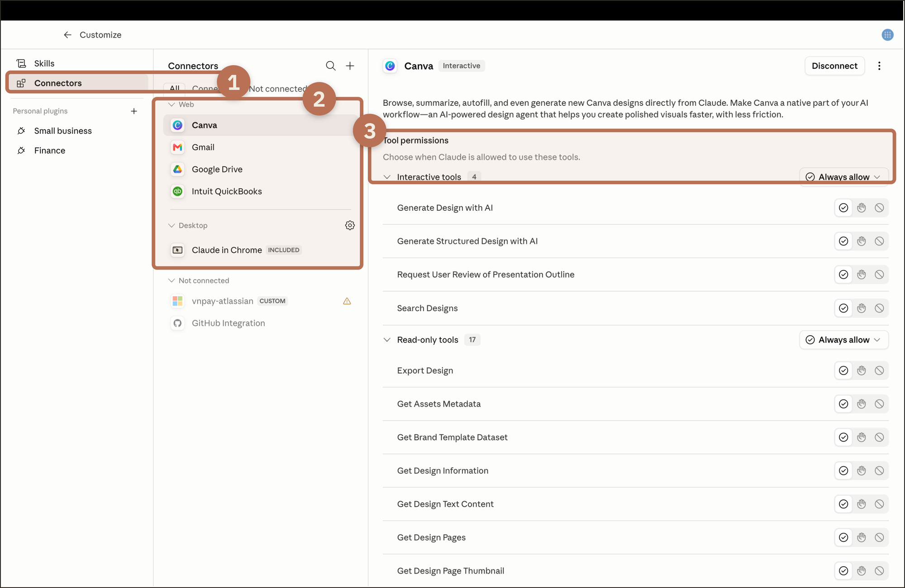Block Get Assets Metadata tool
905x588 pixels.
coord(879,404)
